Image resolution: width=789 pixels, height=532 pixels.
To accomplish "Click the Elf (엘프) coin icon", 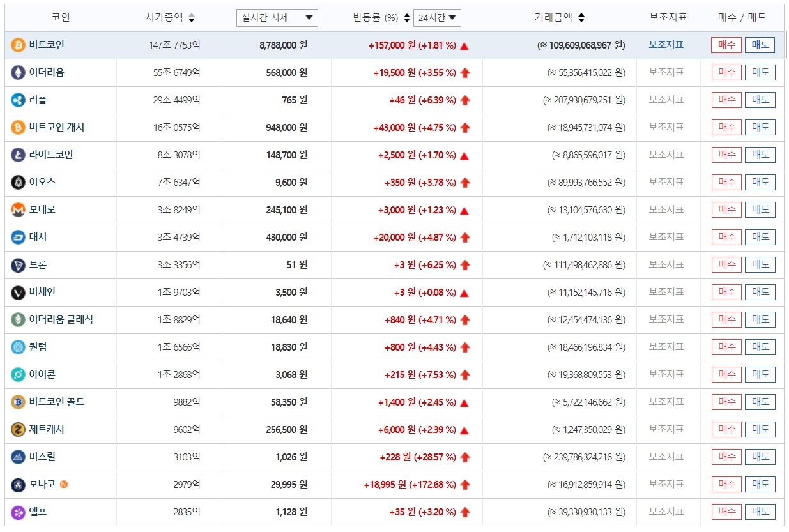I will pos(18,512).
